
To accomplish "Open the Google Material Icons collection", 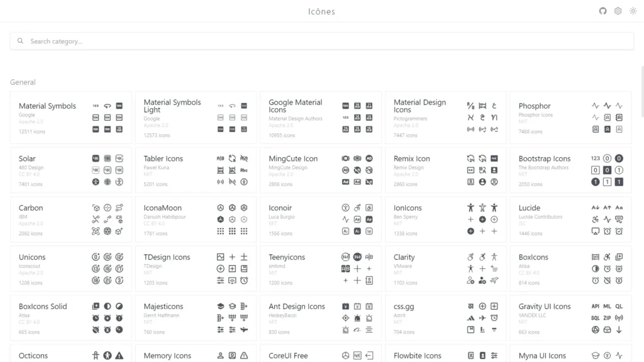I will point(321,118).
